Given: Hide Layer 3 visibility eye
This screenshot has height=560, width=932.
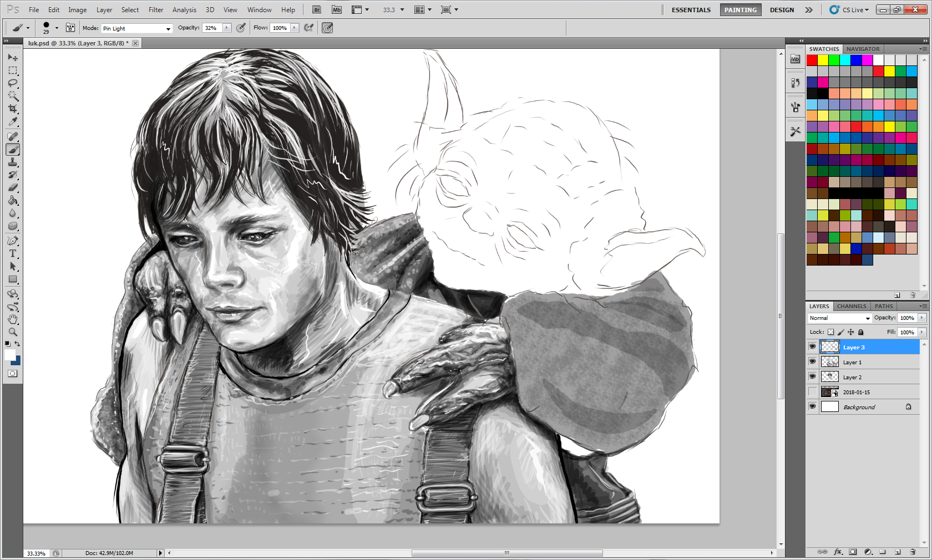Looking at the screenshot, I should [812, 347].
